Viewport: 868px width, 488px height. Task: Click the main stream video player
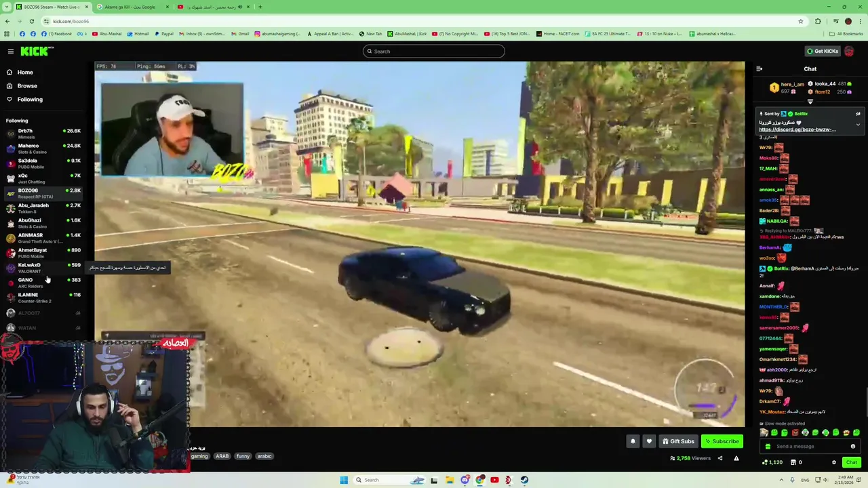(x=420, y=244)
